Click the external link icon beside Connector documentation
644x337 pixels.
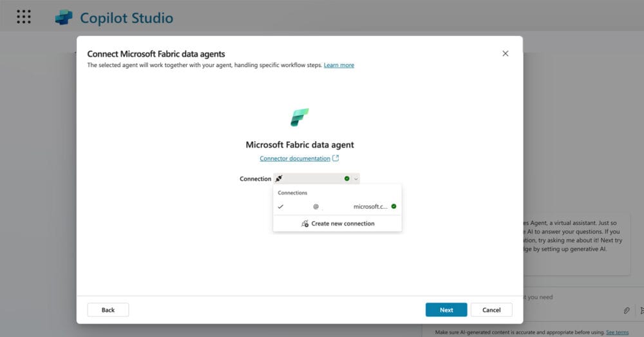tap(336, 159)
